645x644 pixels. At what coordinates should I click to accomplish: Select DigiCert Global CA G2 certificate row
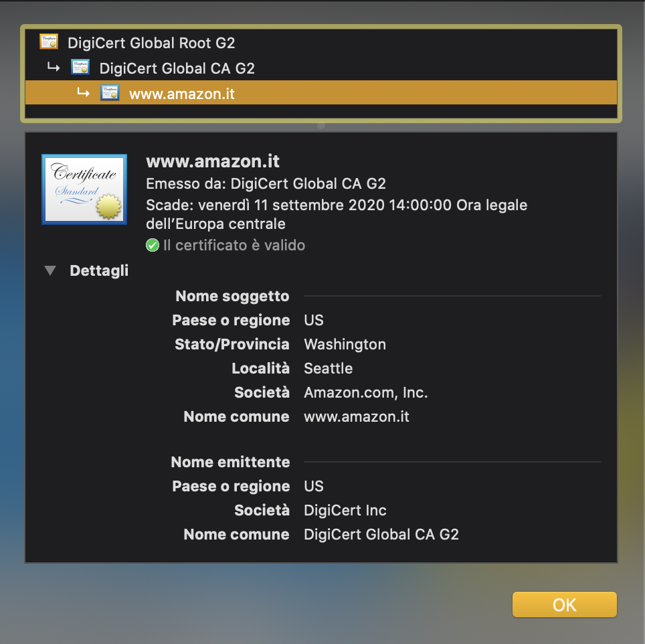coord(321,68)
